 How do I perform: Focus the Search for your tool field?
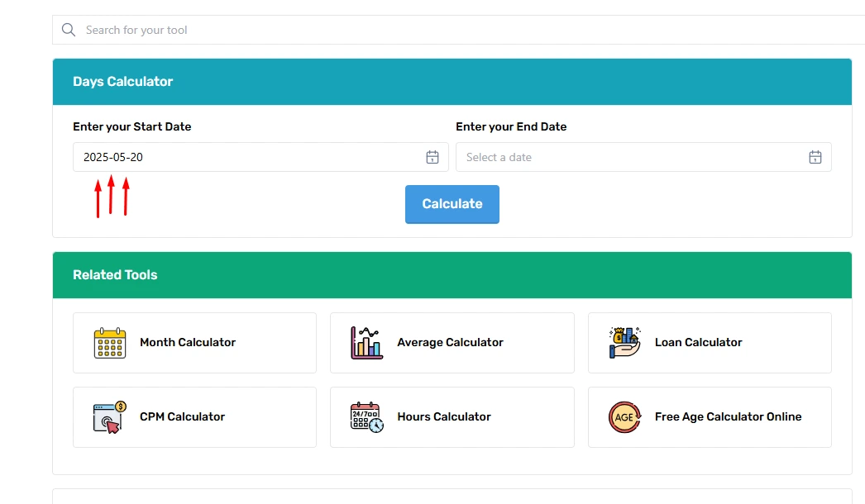[x=458, y=30]
